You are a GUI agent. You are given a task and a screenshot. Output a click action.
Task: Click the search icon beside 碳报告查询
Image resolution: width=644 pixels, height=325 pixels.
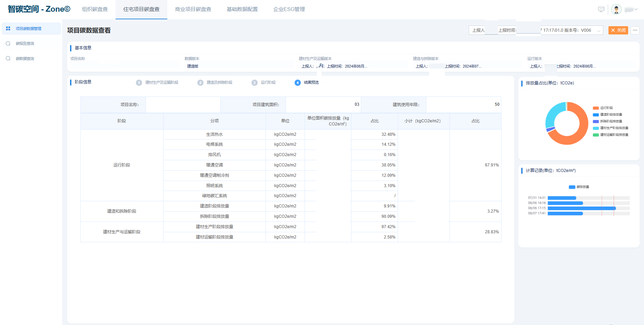8,43
